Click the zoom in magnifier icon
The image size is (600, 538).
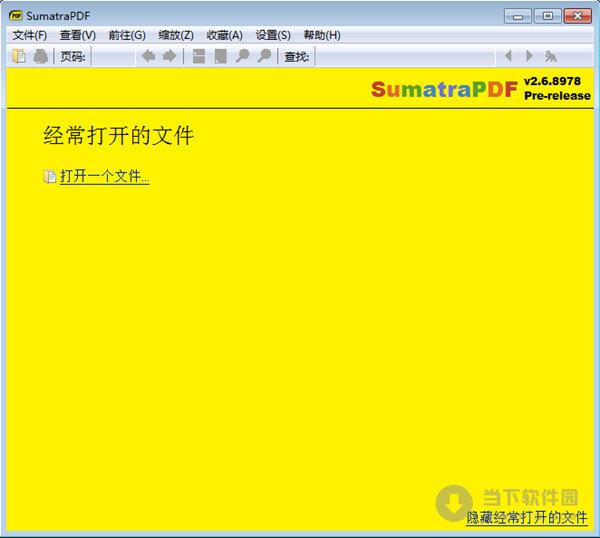(x=264, y=56)
